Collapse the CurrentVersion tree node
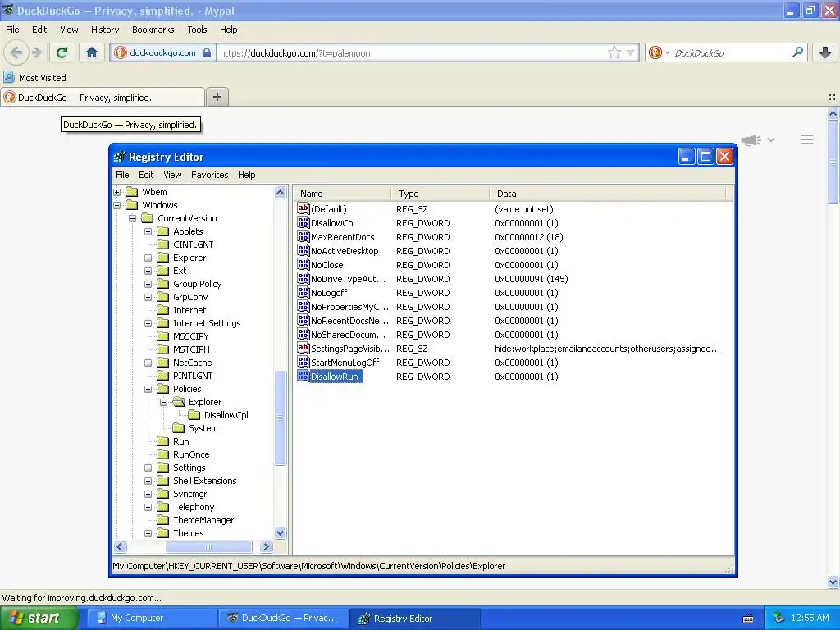Image resolution: width=840 pixels, height=630 pixels. [132, 218]
